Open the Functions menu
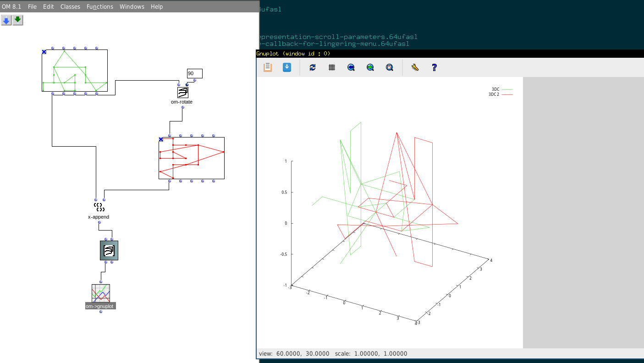 pos(100,6)
